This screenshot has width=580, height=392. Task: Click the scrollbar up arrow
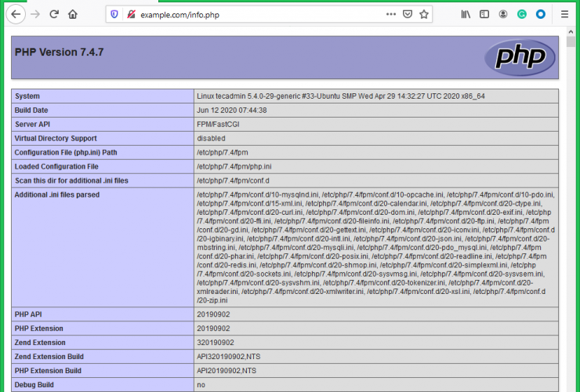click(x=571, y=33)
